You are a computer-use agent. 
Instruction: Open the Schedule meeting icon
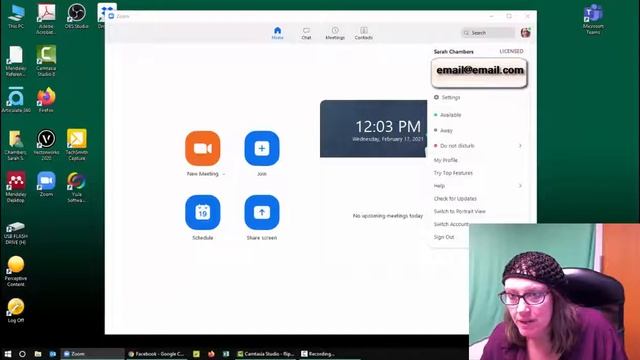202,212
